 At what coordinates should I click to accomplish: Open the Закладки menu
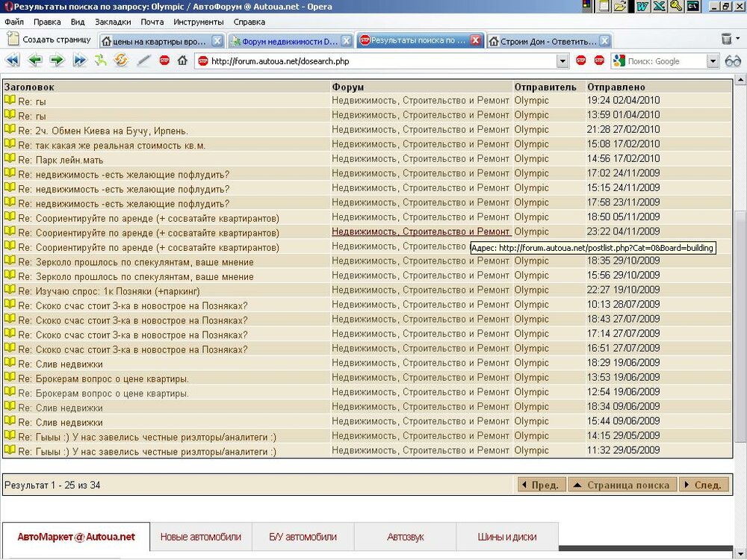pyautogui.click(x=113, y=22)
